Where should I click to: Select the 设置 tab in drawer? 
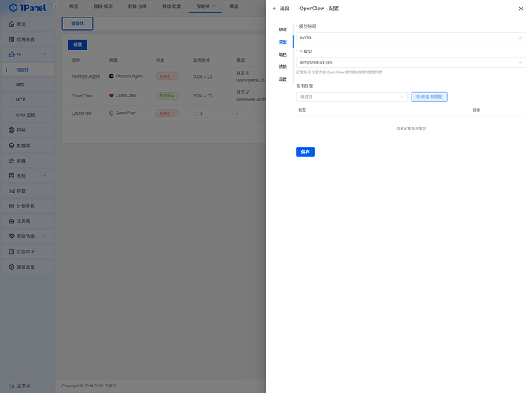[x=283, y=79]
